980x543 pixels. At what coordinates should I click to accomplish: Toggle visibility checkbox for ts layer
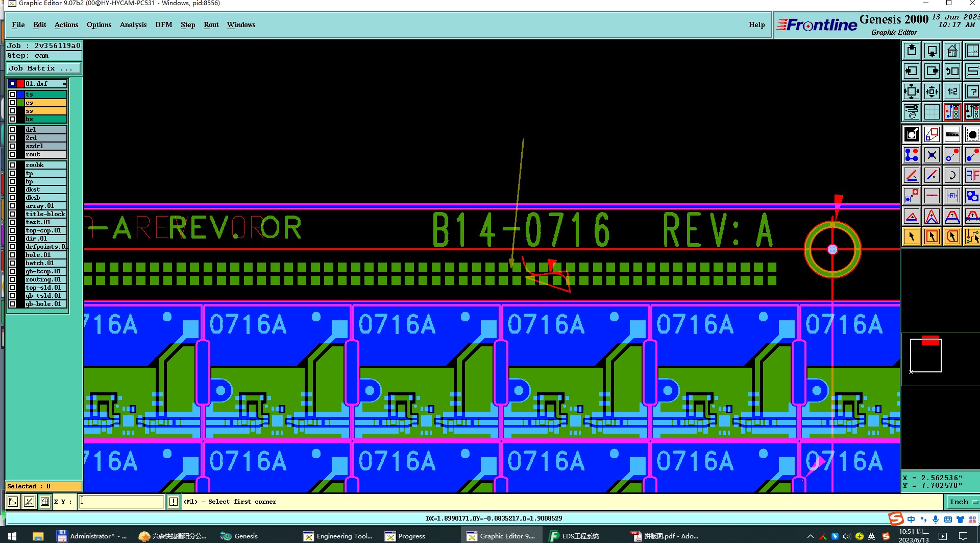(x=12, y=95)
